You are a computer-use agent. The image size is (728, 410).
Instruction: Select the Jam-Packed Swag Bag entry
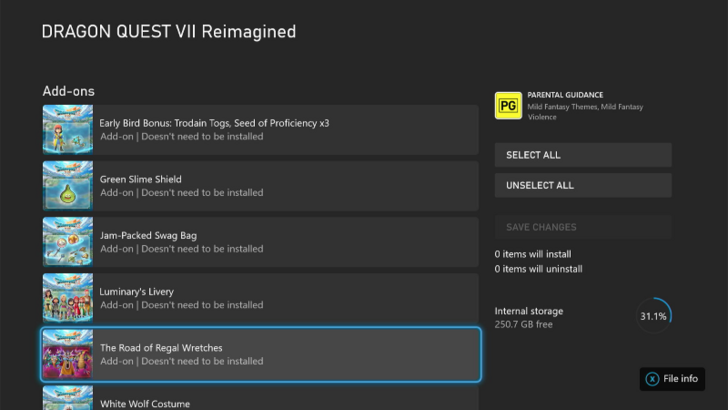pos(285,242)
